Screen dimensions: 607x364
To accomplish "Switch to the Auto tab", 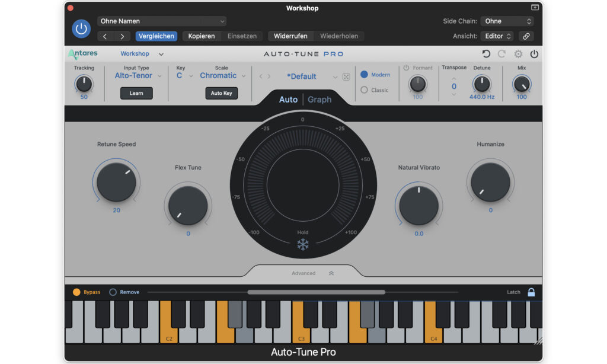I will click(x=288, y=100).
